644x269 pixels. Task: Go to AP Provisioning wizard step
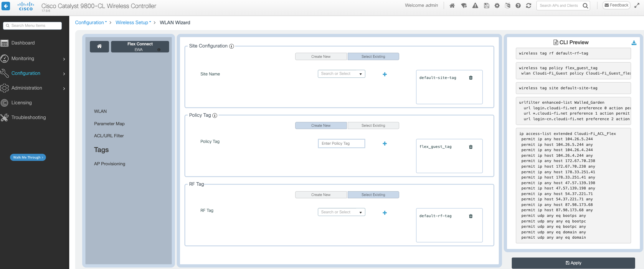click(x=110, y=164)
